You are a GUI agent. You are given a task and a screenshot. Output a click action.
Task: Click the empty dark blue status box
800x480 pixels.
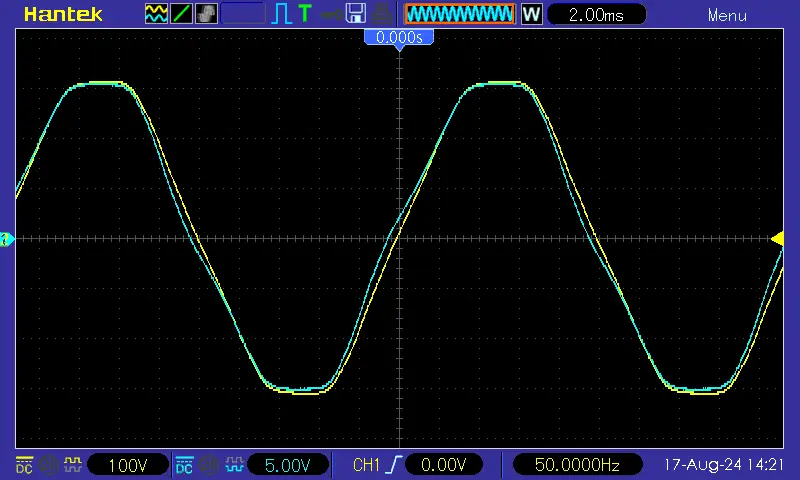point(243,14)
